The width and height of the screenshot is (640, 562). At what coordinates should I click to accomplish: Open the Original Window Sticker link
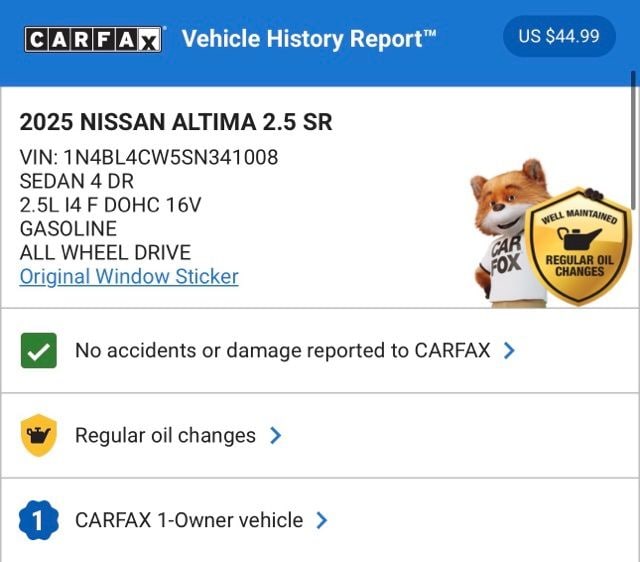[129, 276]
